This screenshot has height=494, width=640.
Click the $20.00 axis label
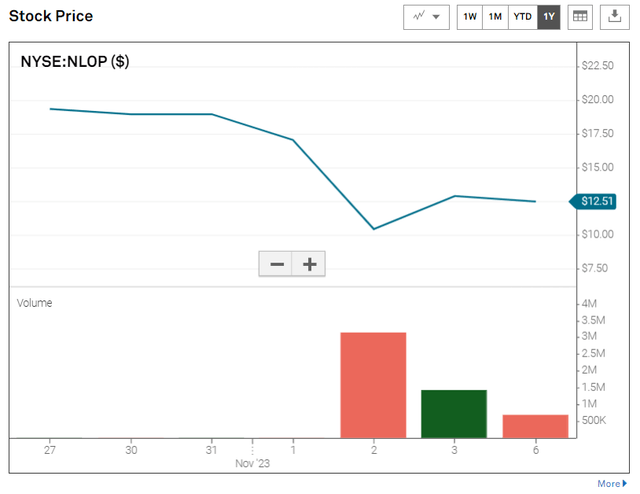598,100
